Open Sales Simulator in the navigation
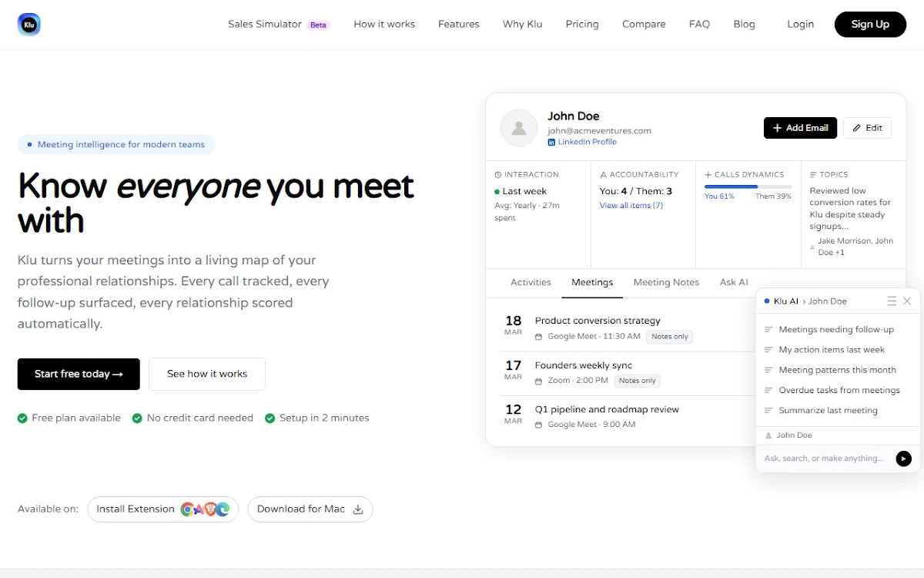This screenshot has width=924, height=578. [x=279, y=25]
